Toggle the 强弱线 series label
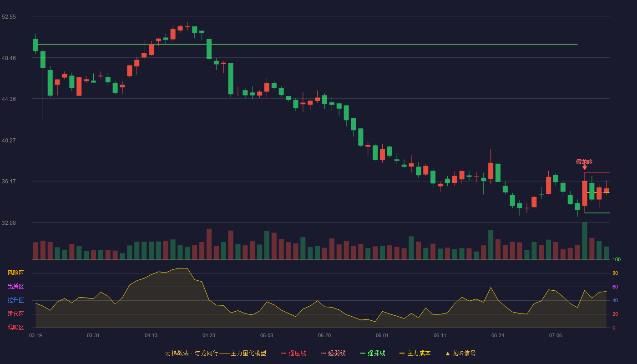This screenshot has width=637, height=364. [337, 353]
